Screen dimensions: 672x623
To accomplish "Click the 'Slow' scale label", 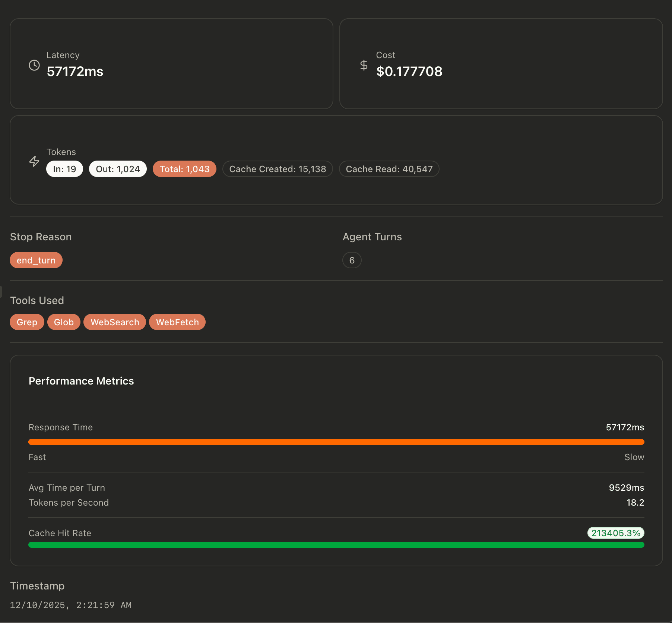I will pos(634,457).
